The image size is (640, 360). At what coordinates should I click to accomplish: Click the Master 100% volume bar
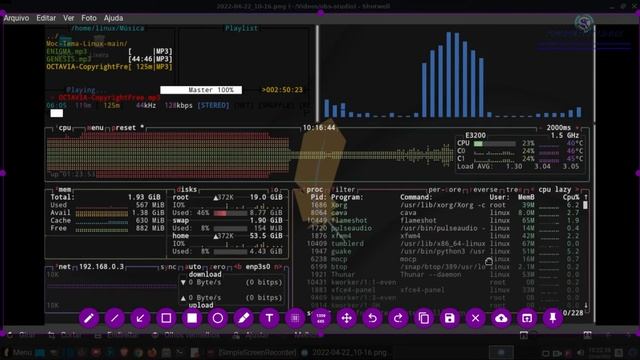pos(201,90)
